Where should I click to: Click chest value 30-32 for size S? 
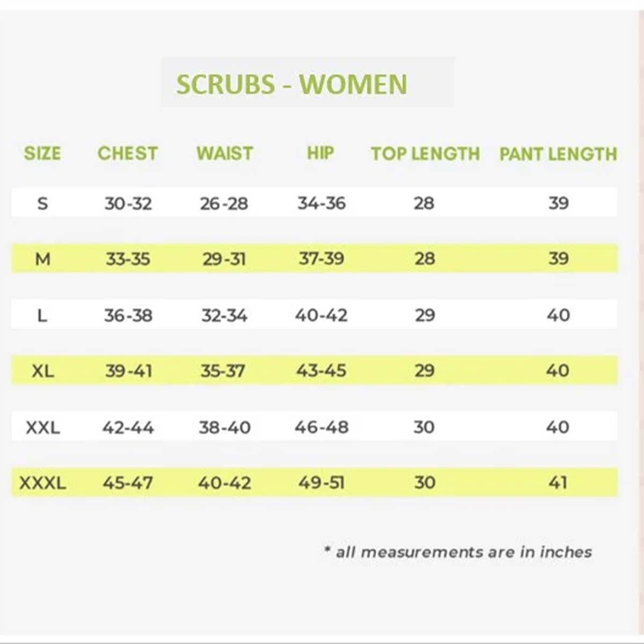pyautogui.click(x=128, y=203)
